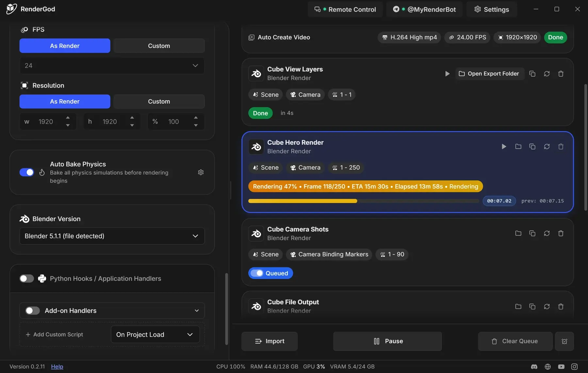Open the Settings menu
Screen dimensions: 588x373
492,9
